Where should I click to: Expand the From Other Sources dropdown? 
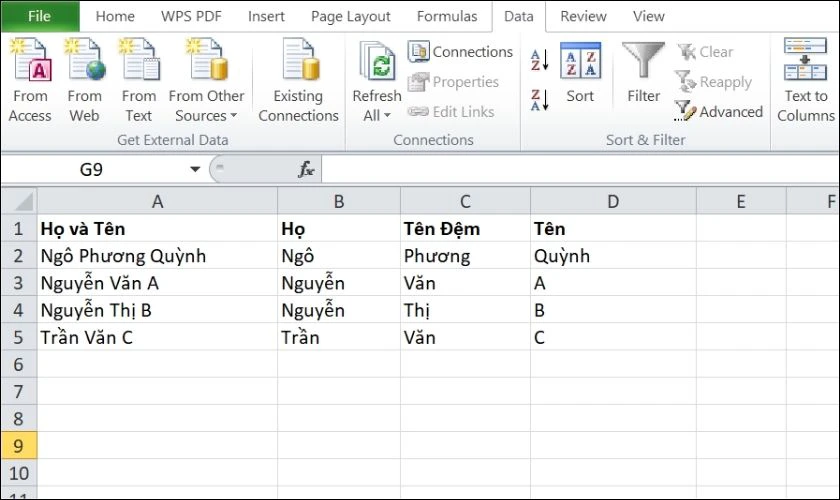(206, 106)
